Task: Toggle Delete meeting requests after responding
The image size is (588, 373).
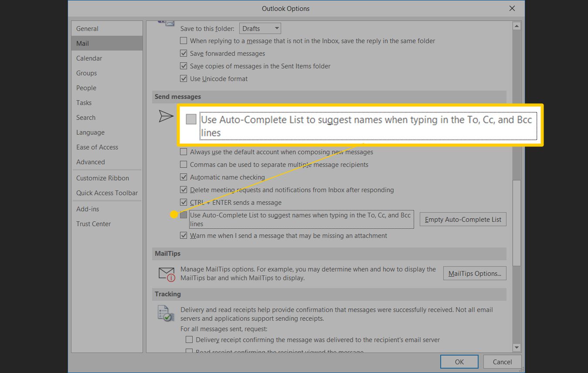Action: click(x=184, y=190)
